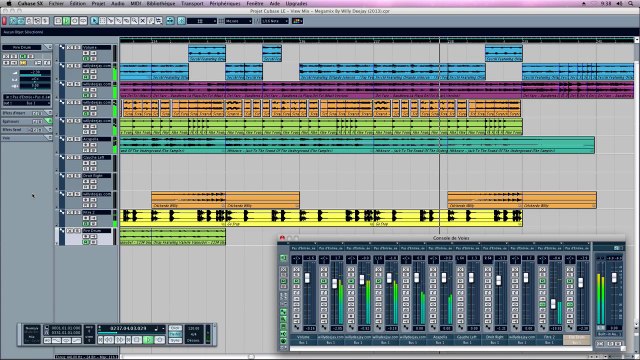Toggle Monitor on Gauche Left track
The width and height of the screenshot is (640, 360).
(93, 163)
